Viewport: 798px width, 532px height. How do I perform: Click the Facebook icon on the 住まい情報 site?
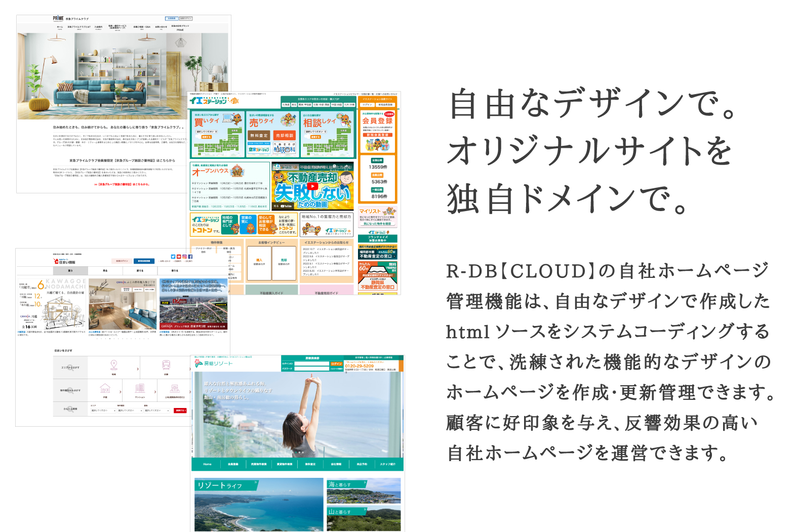point(190,257)
